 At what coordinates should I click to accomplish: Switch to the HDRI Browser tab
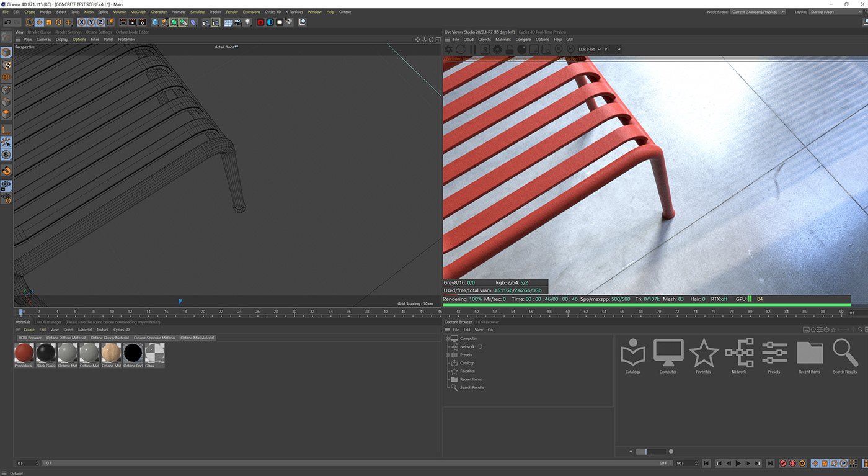point(487,322)
